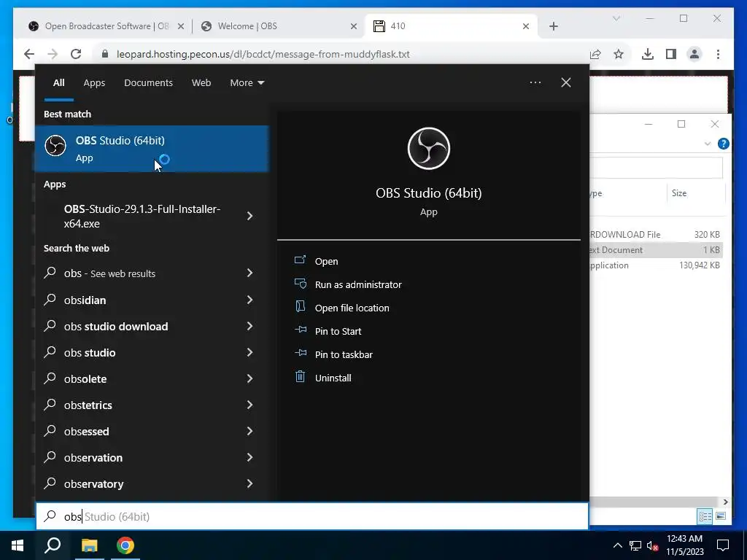This screenshot has height=560, width=747.
Task: Switch Explorer to large icons view
Action: pos(721,516)
